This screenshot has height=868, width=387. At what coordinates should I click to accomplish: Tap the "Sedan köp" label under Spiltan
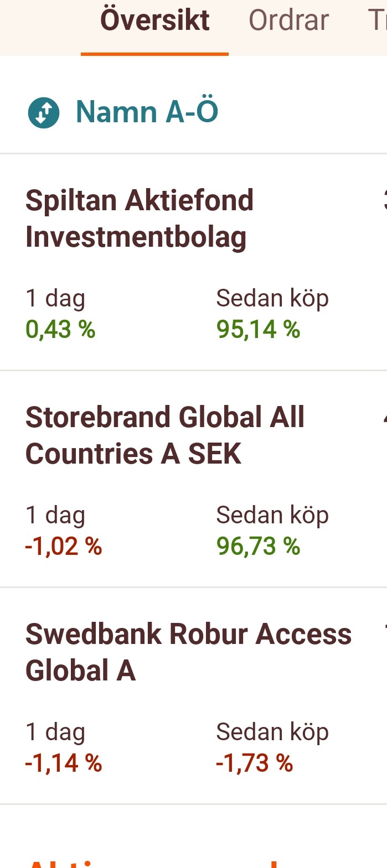[x=272, y=299]
